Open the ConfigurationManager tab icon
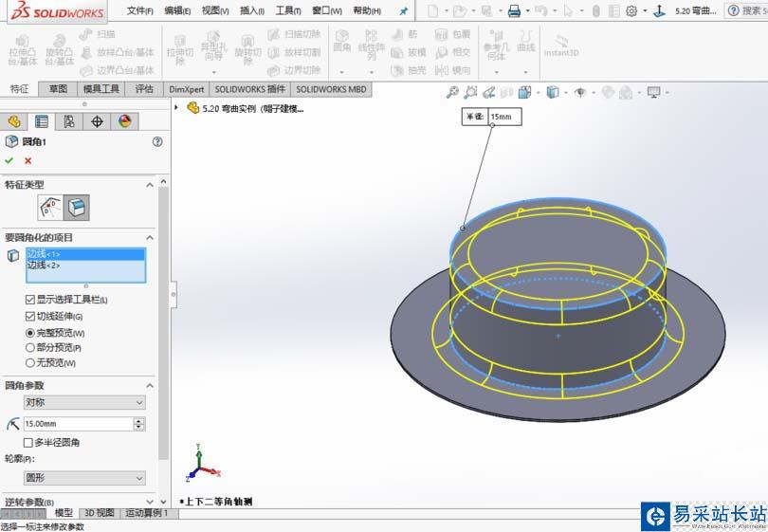Screen dimensions: 768x532 [x=68, y=121]
